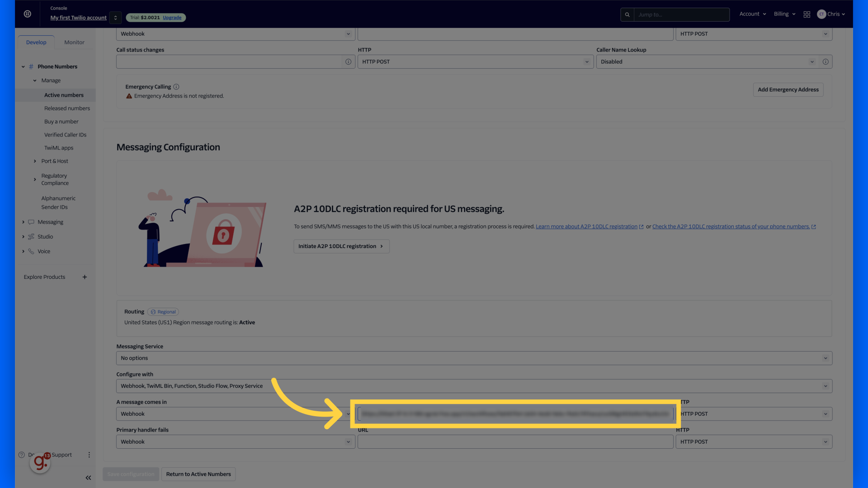The height and width of the screenshot is (488, 868).
Task: Open the Billing menu
Action: pyautogui.click(x=784, y=14)
